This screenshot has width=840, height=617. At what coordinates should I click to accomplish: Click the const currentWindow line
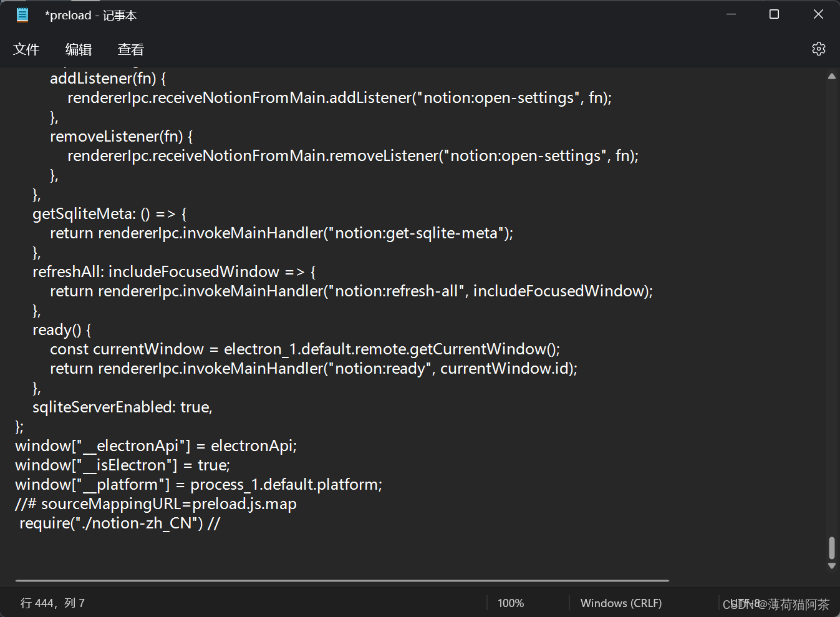pyautogui.click(x=305, y=349)
